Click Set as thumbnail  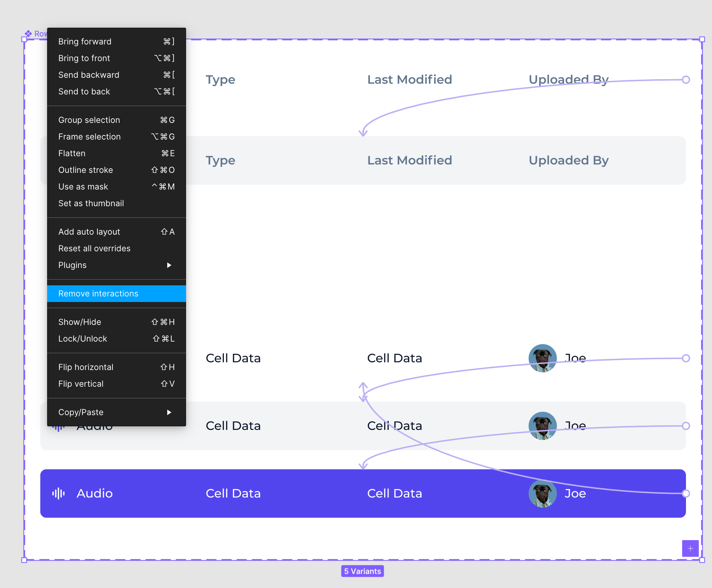pyautogui.click(x=116, y=203)
